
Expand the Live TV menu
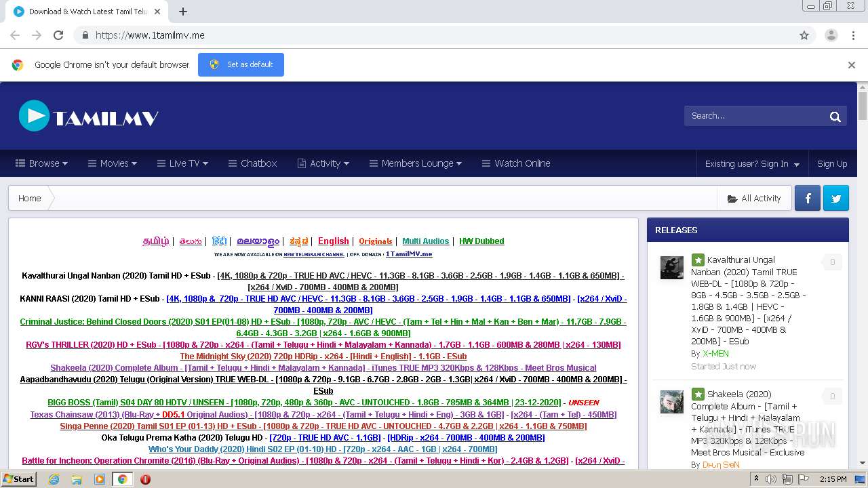[x=183, y=163]
